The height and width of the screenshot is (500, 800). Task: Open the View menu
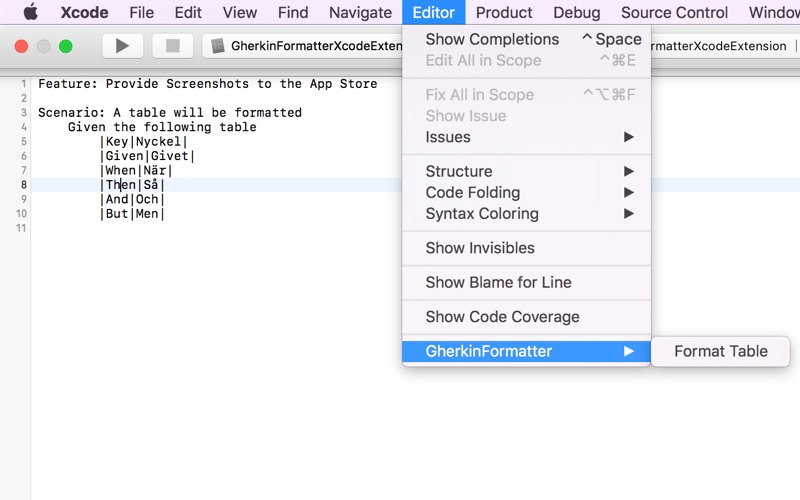coord(240,12)
